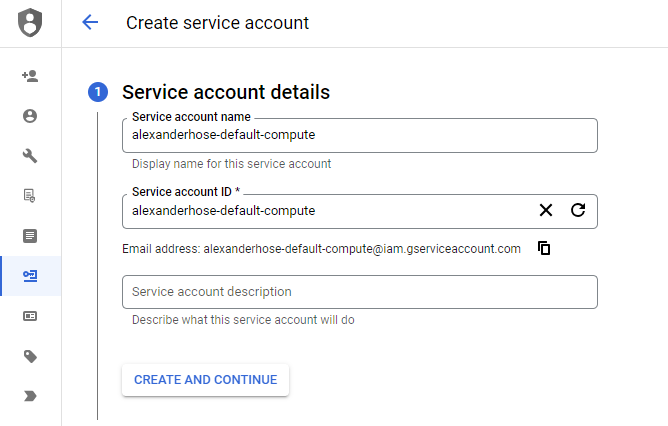Open the Labels tag icon in sidebar
The image size is (668, 426).
click(x=30, y=356)
